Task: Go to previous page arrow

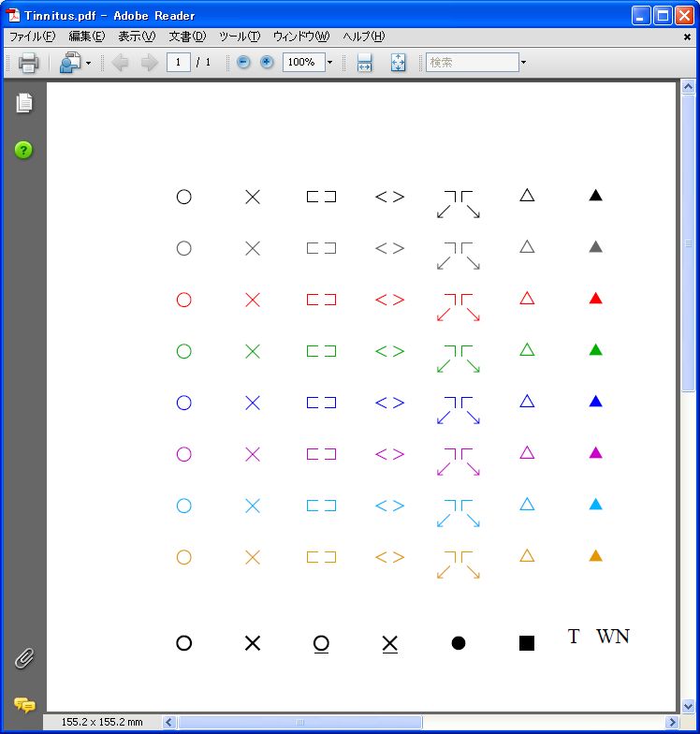Action: pyautogui.click(x=120, y=62)
